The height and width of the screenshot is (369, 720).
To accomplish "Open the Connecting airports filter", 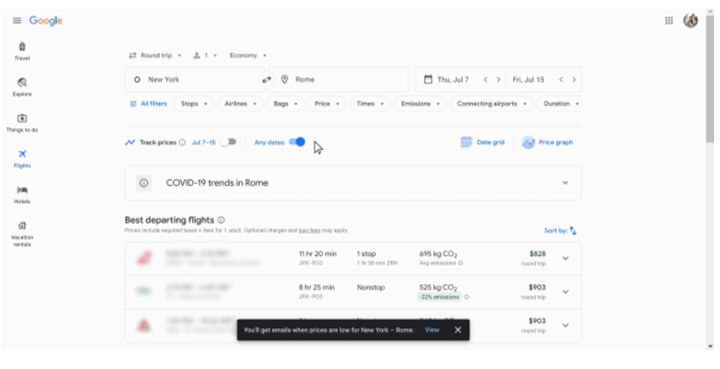I will pyautogui.click(x=491, y=104).
